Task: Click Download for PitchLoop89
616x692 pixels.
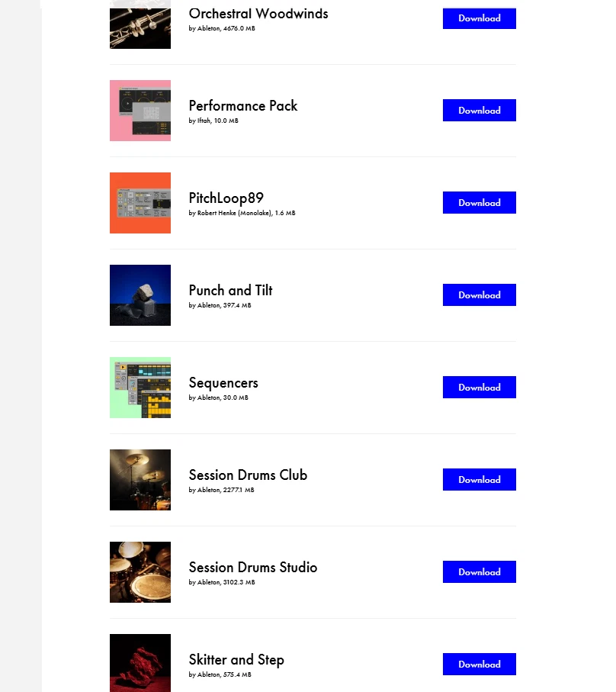Action: click(x=479, y=203)
